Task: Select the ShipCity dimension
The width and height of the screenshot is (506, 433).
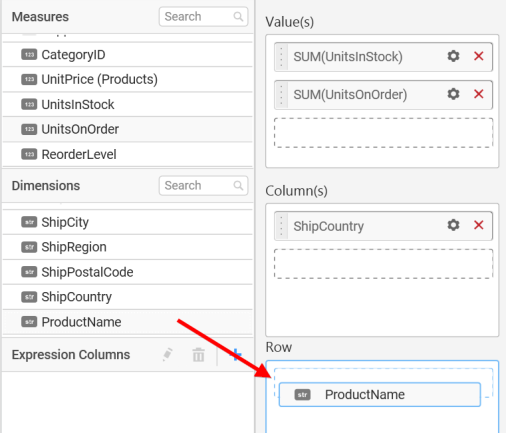Action: (x=127, y=222)
